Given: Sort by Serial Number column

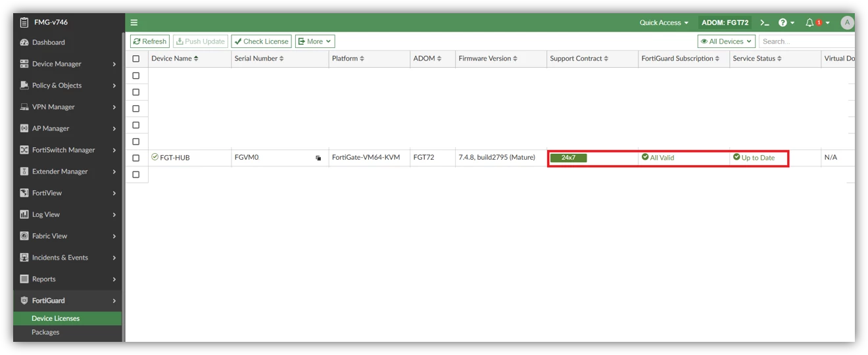Looking at the screenshot, I should [259, 59].
